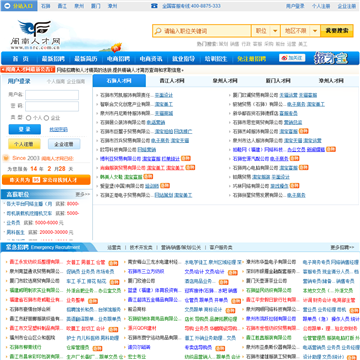
Task: Click the 石狮 city link in the top bar
Action: (x=46, y=6)
